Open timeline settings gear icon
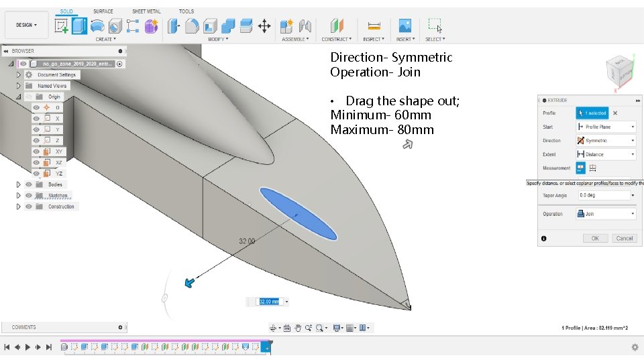644x362 pixels. point(635,347)
